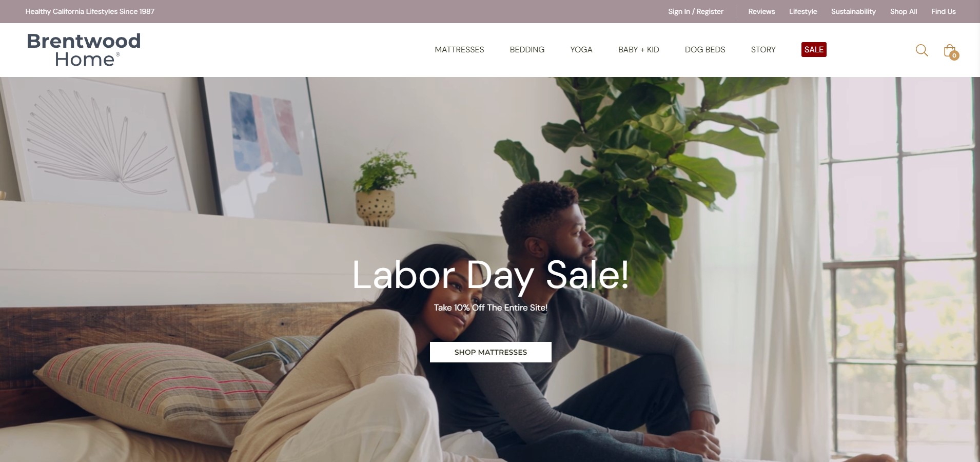Visit the Reviews link
Screen dimensions: 980x462
click(x=761, y=11)
